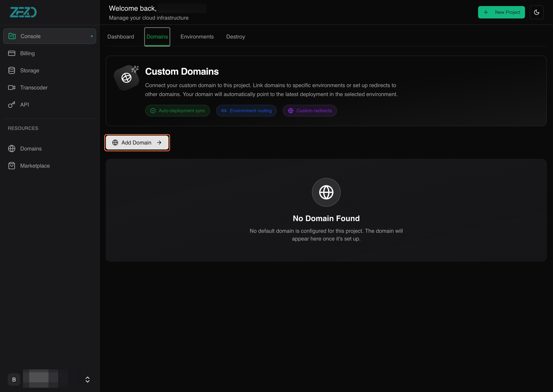553x392 pixels.
Task: Click the Add Domain button
Action: pyautogui.click(x=137, y=143)
